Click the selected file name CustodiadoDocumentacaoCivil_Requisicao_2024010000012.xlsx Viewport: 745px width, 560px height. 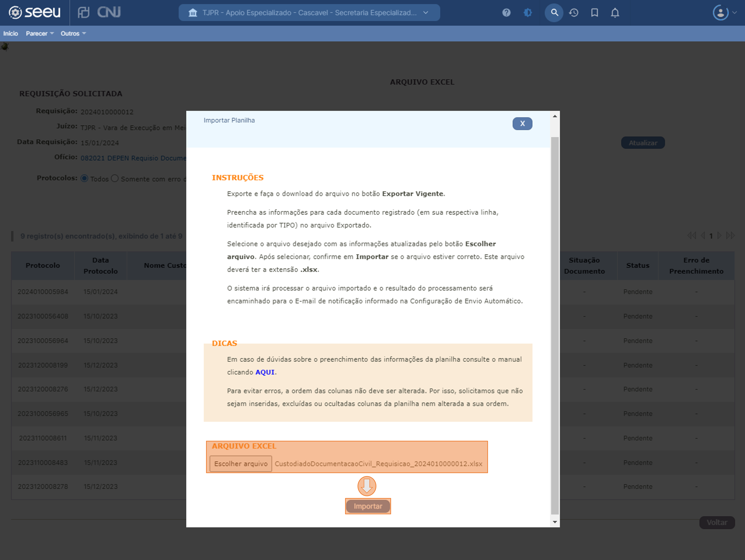[x=379, y=464]
